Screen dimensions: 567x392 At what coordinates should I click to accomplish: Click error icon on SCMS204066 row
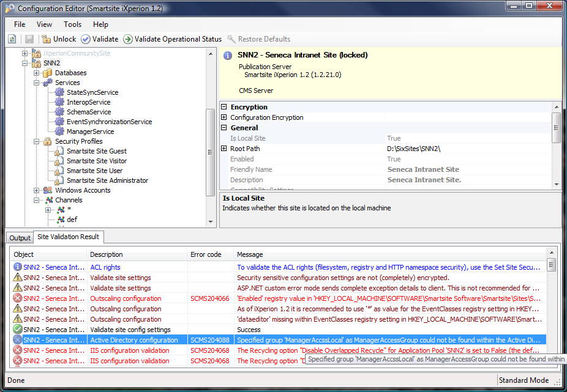click(x=17, y=298)
